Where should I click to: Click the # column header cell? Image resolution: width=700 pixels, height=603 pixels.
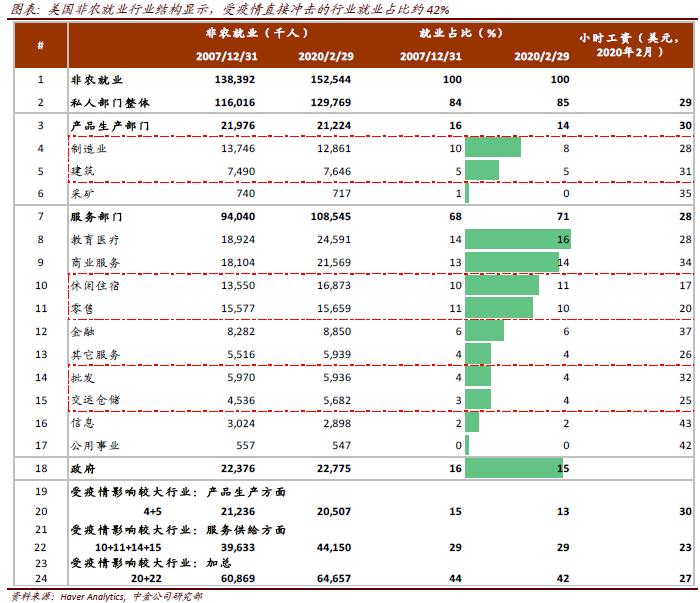point(40,46)
